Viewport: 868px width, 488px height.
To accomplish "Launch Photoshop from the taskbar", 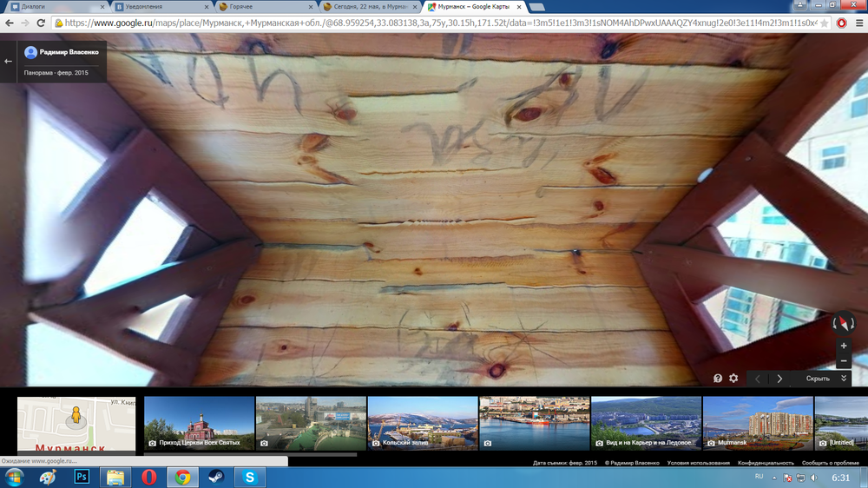I will [x=82, y=477].
